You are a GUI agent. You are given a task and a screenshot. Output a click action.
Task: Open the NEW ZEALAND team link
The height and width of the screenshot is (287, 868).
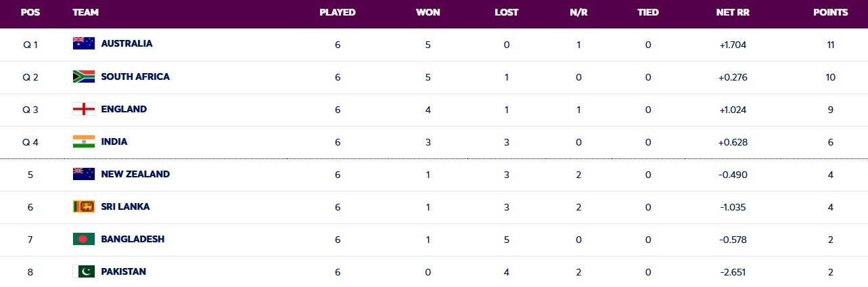tap(135, 174)
